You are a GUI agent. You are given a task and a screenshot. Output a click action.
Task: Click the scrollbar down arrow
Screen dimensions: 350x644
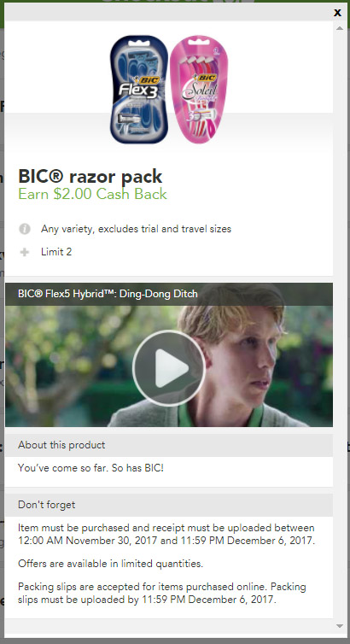(x=340, y=626)
